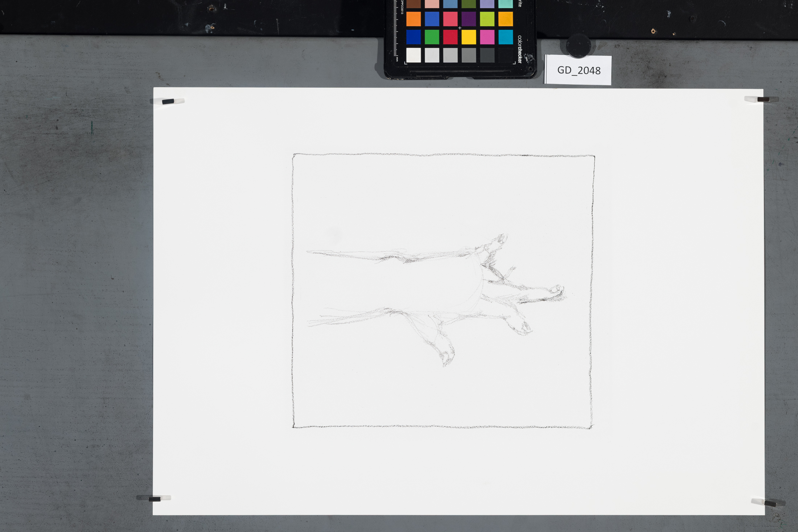This screenshot has height=532, width=798.
Task: Click the magenta pink color patch
Action: coord(487,37)
